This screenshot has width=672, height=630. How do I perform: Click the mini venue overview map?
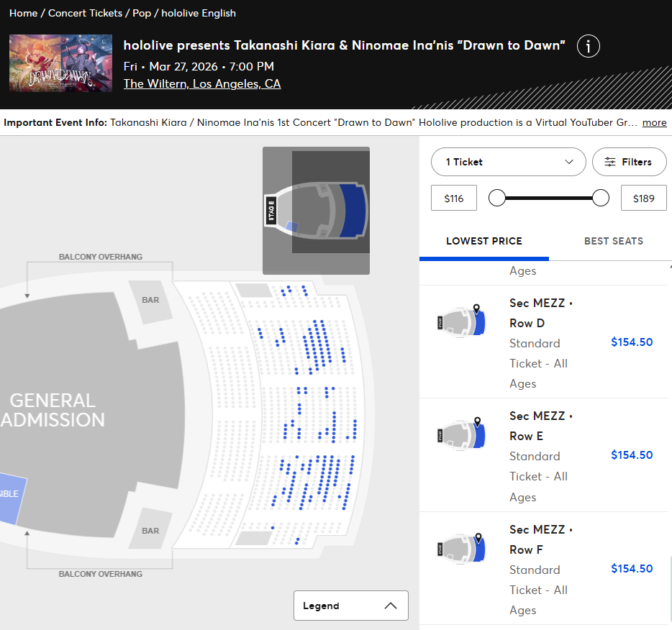316,210
